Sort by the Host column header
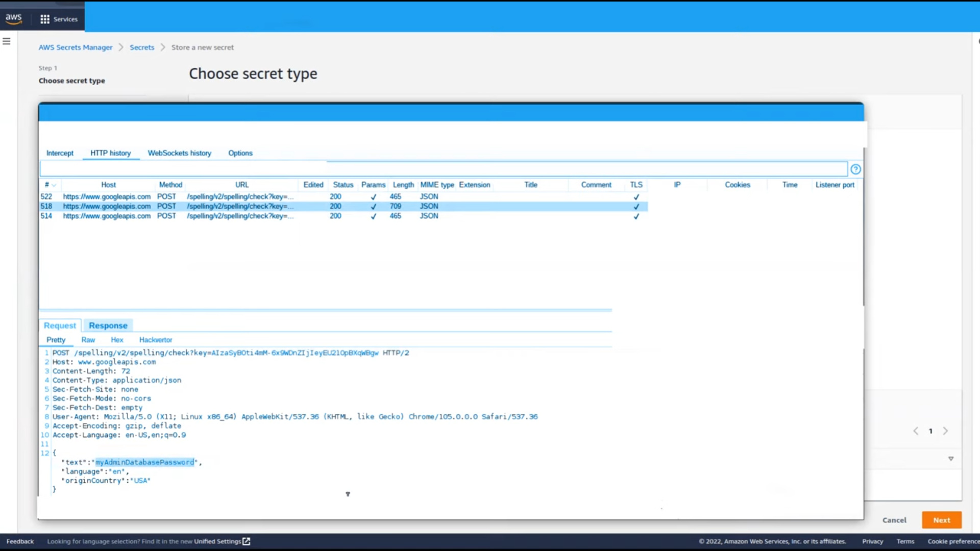Viewport: 980px width, 551px height. coord(108,185)
